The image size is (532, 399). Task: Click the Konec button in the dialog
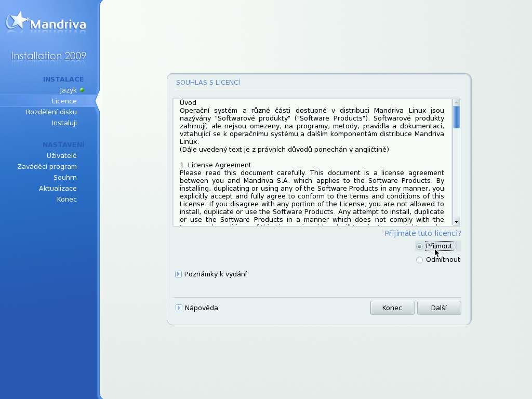392,308
